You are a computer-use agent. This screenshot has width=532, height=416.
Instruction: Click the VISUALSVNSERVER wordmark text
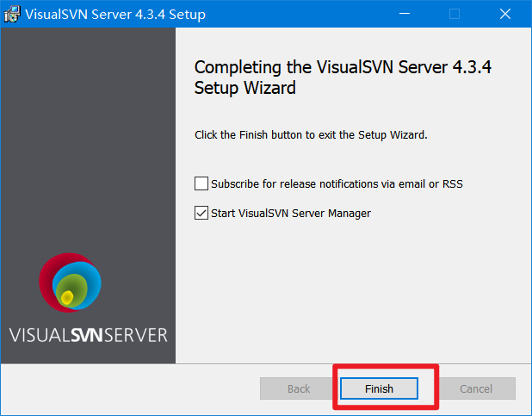88,335
